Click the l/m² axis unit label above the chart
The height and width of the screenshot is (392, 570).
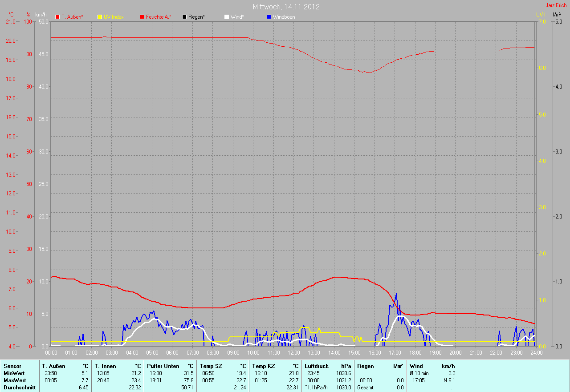click(x=557, y=15)
